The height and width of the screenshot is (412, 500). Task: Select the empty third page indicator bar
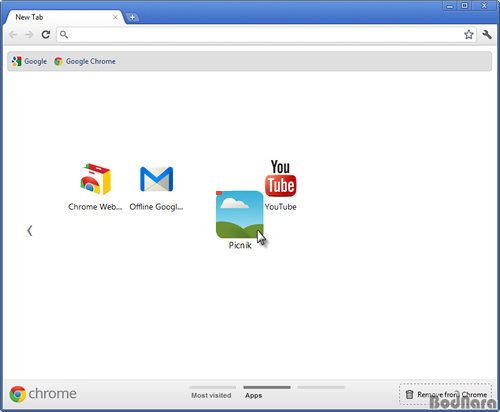coord(321,388)
